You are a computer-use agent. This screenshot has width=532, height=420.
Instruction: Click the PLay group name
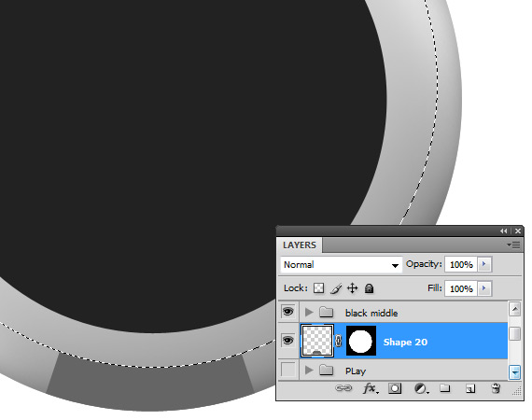click(356, 371)
